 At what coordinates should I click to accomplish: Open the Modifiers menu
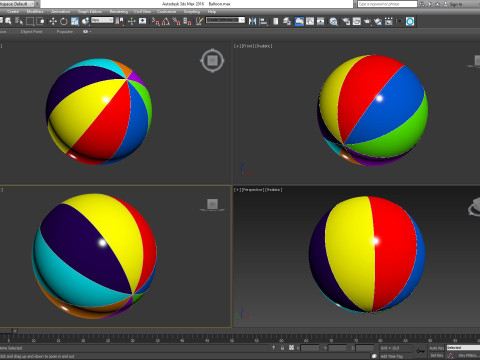coord(35,12)
